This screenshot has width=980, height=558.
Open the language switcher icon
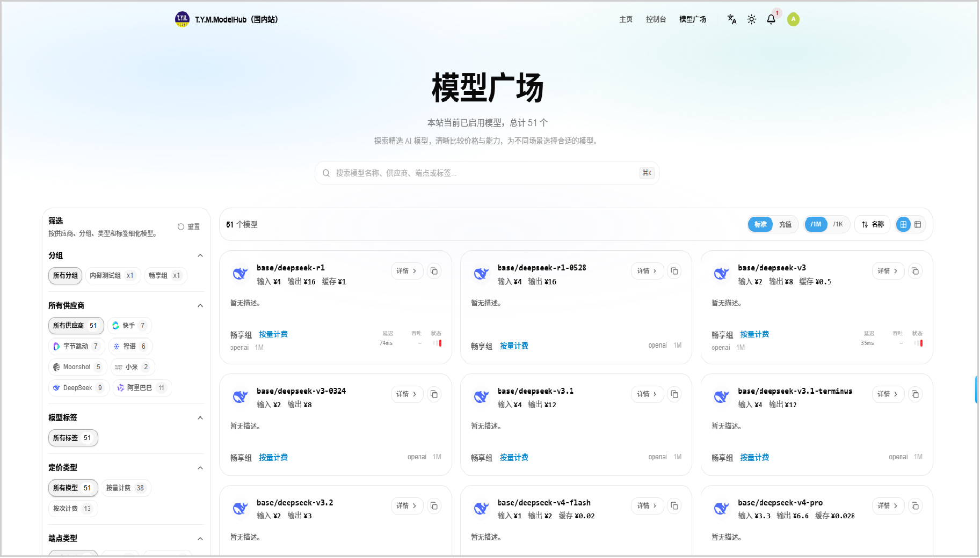(x=732, y=19)
